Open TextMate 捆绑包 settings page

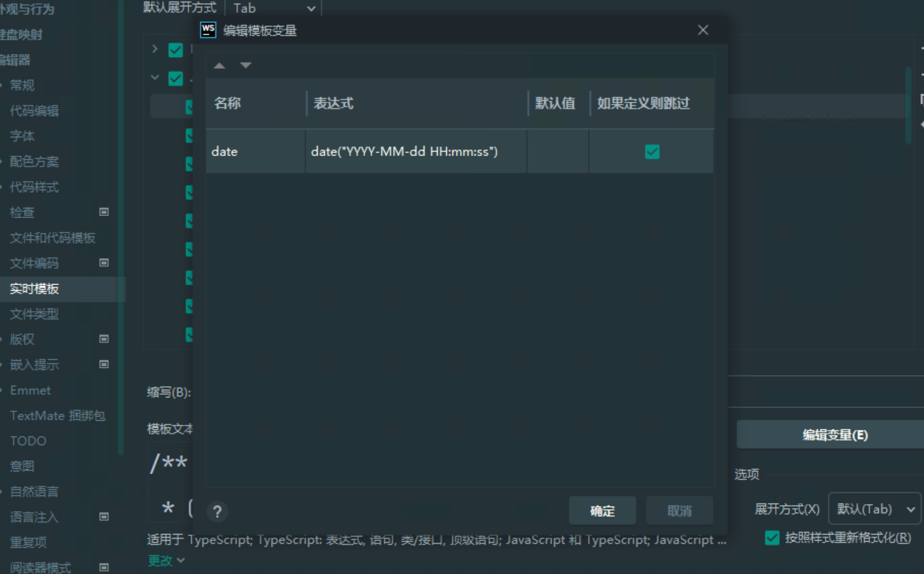pyautogui.click(x=57, y=416)
